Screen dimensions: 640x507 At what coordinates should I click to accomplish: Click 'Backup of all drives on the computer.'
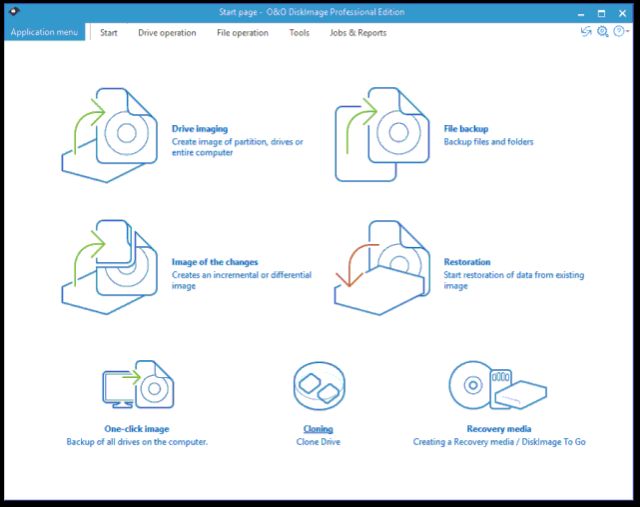(137, 442)
